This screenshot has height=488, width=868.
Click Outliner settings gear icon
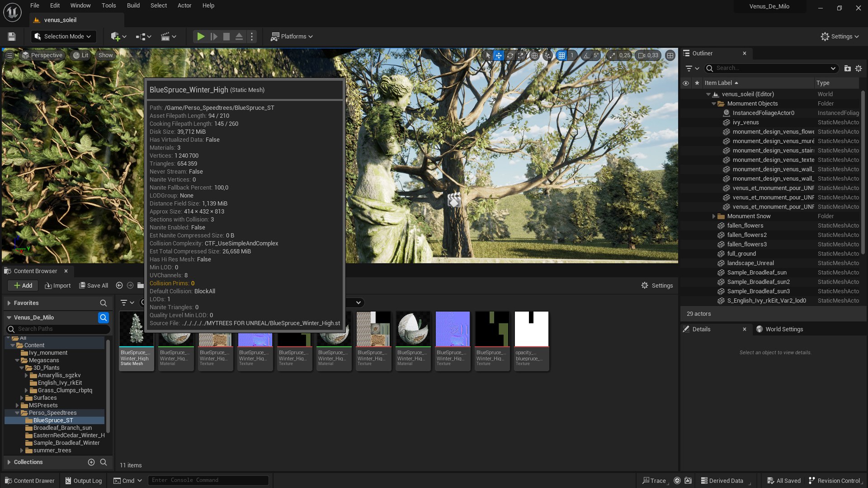point(859,69)
